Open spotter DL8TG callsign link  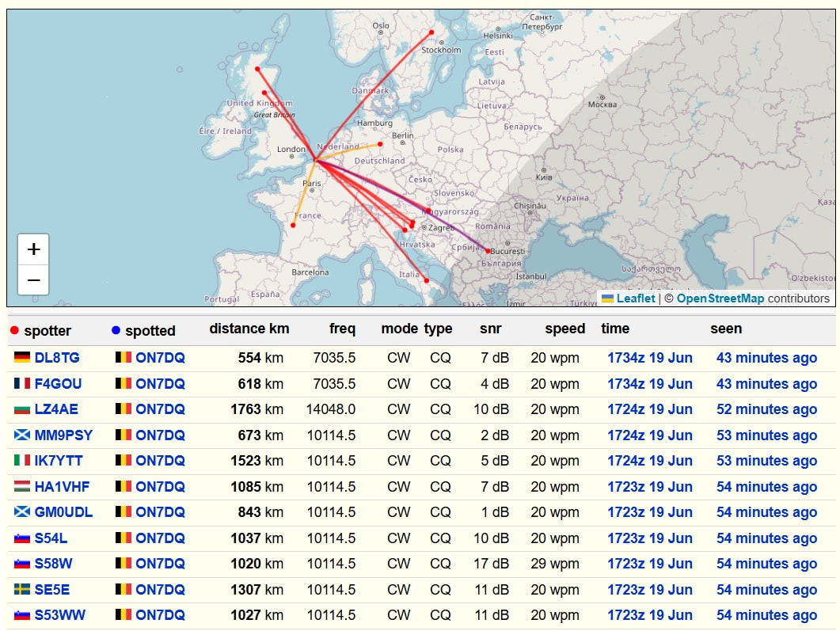pyautogui.click(x=57, y=358)
